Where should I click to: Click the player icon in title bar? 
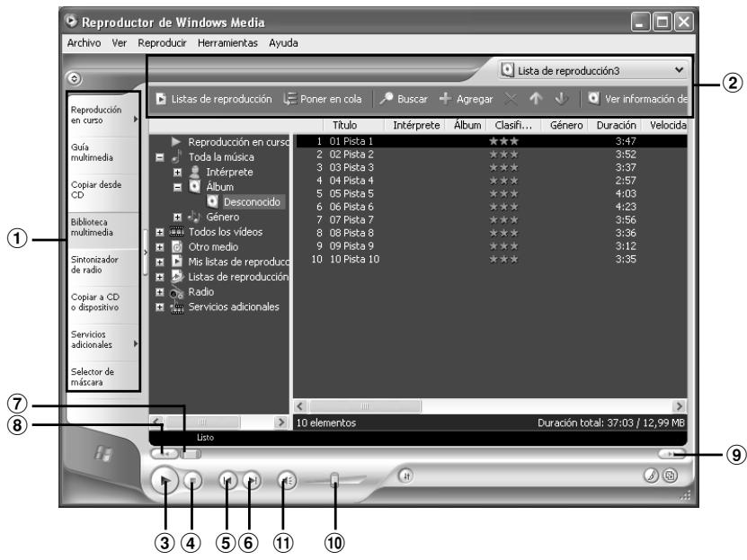[71, 21]
